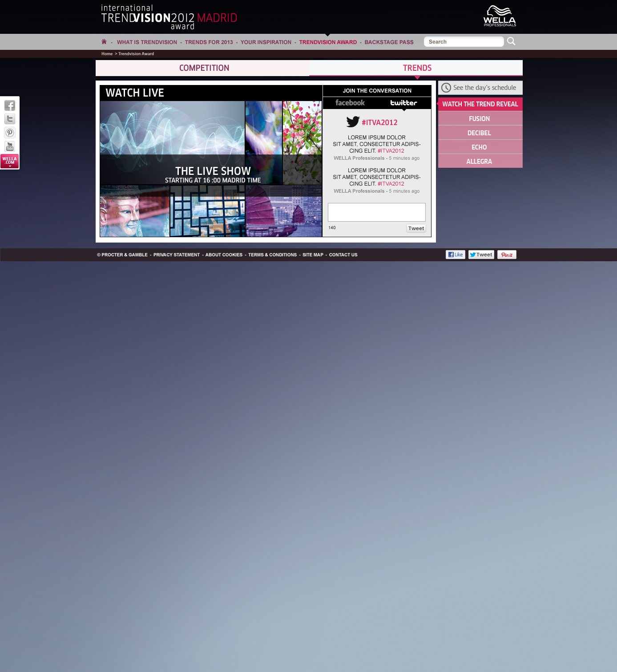Click Home in the breadcrumb
This screenshot has height=672, width=617.
click(107, 54)
